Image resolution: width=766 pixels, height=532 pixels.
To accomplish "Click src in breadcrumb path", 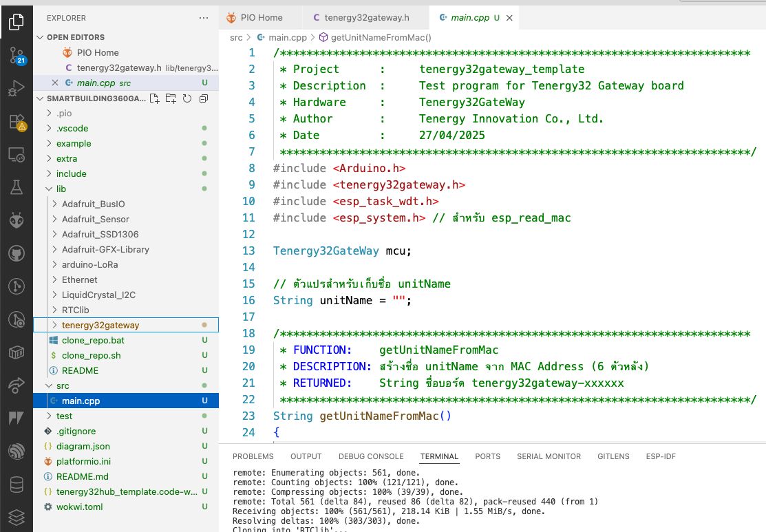I will [x=236, y=38].
